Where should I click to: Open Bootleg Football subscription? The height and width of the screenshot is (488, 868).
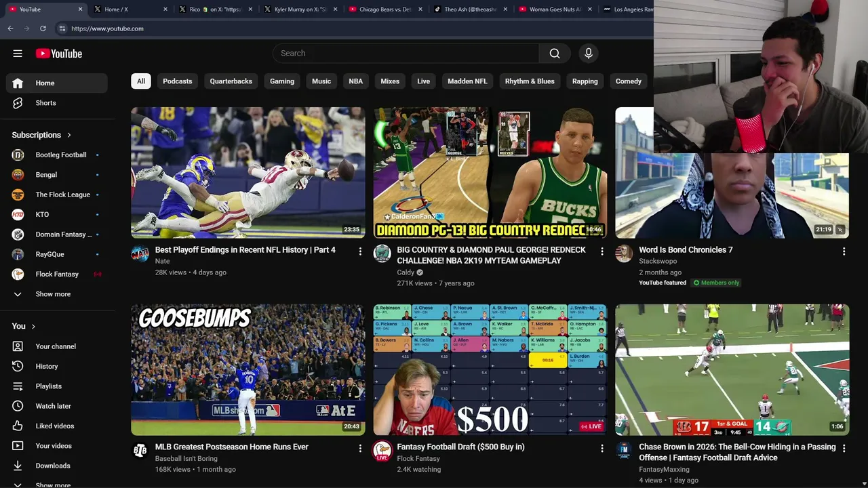pyautogui.click(x=57, y=155)
